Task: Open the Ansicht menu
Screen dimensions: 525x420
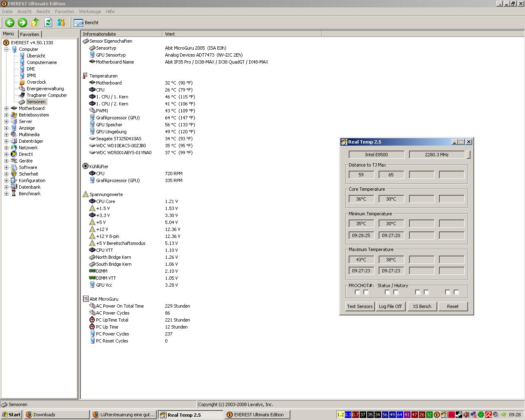Action: click(x=25, y=11)
